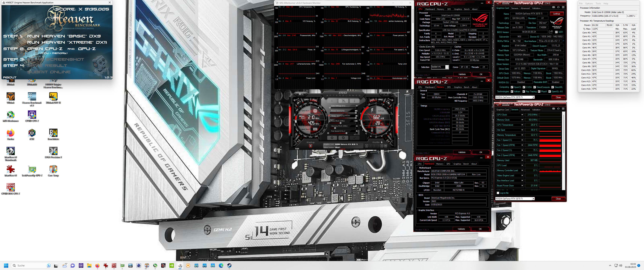Open Core Temp Tools menu
The width and height of the screenshot is (644, 270).
598,4
